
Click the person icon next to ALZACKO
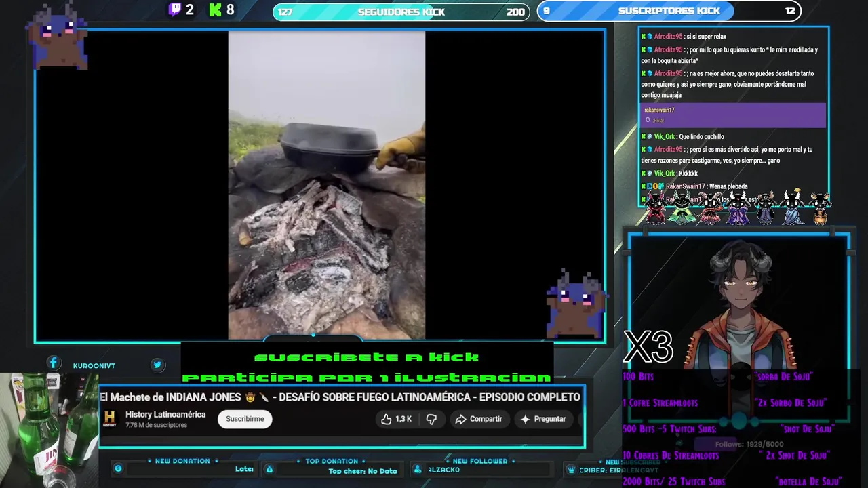point(418,469)
